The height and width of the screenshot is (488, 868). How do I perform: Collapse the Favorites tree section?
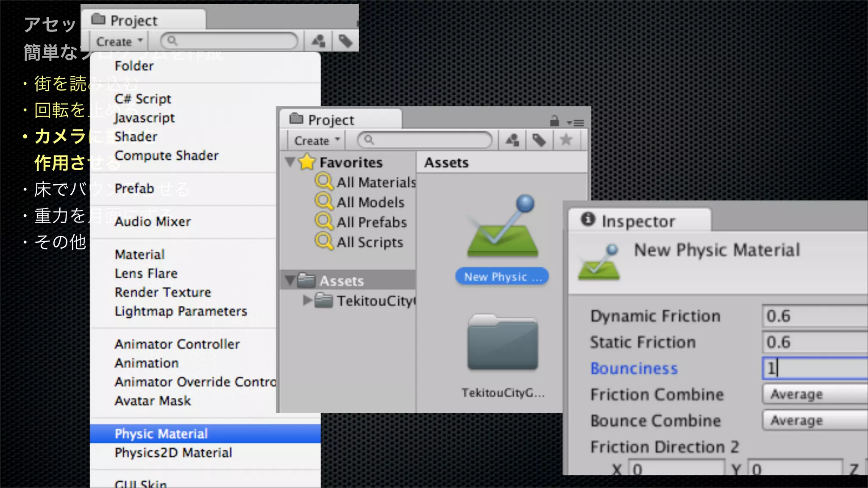pyautogui.click(x=290, y=162)
